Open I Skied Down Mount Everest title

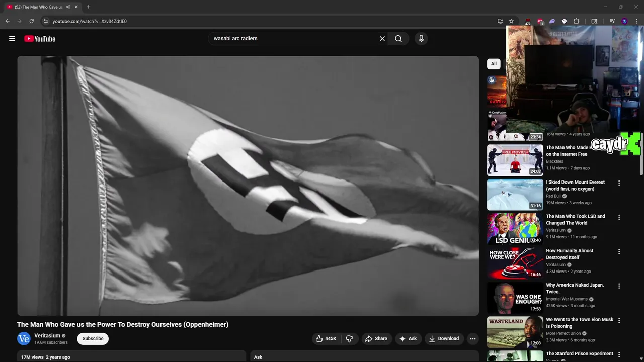576,186
